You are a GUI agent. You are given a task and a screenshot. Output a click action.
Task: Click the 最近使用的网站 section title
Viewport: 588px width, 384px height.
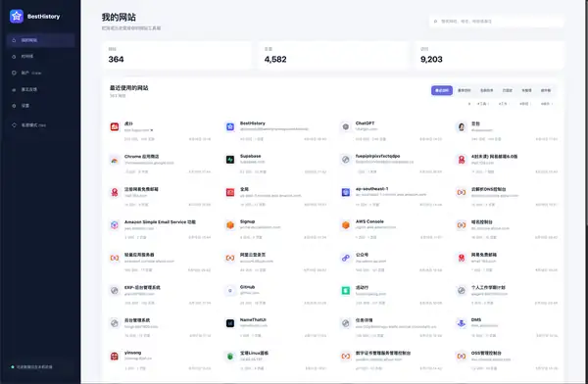[128, 88]
